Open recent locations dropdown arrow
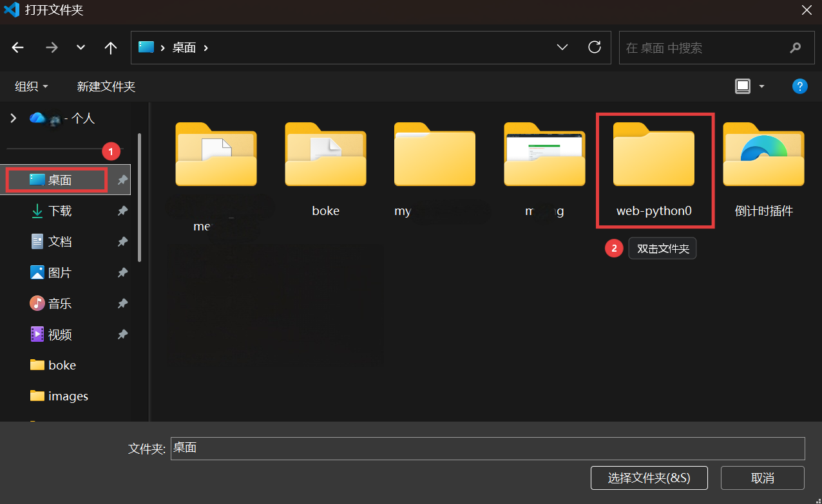Screen dimensions: 822x504 pyautogui.click(x=81, y=48)
